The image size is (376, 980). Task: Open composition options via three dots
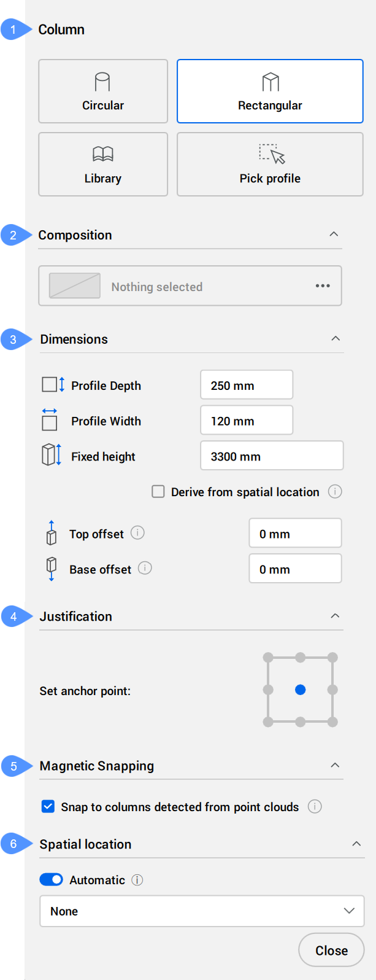tap(323, 286)
